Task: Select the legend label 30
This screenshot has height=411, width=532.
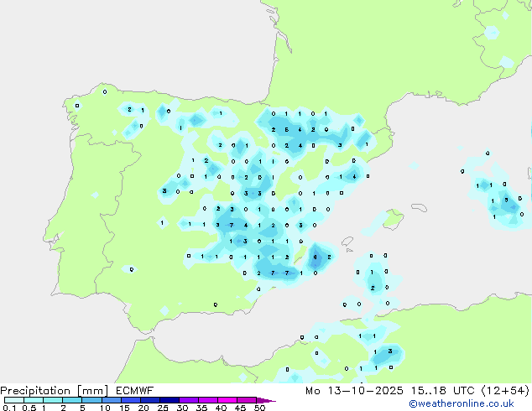Action: click(x=183, y=408)
